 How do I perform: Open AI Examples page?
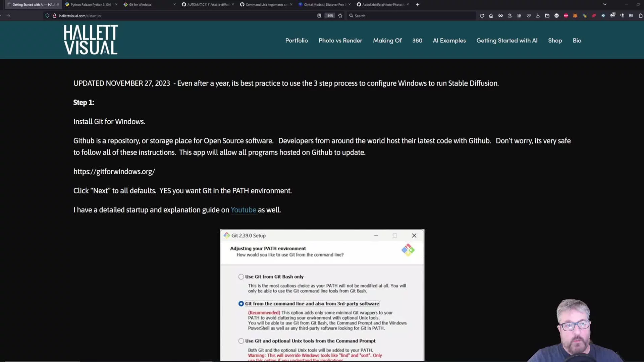449,41
